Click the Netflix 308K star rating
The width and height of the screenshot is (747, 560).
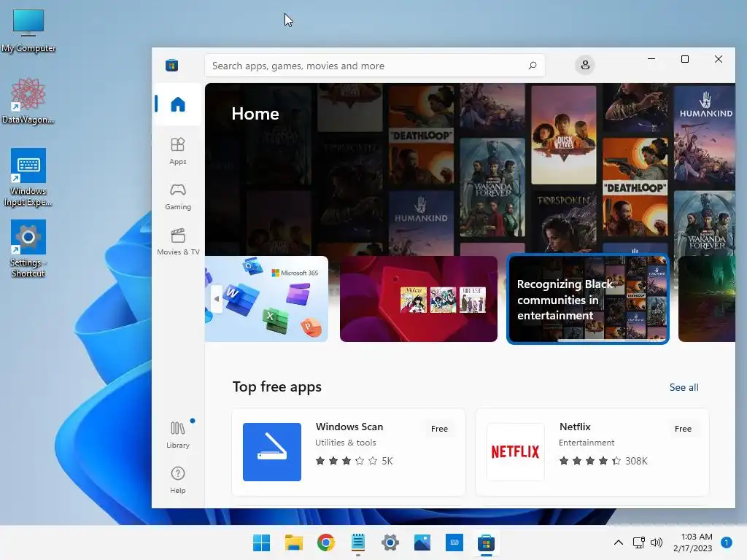click(x=603, y=461)
